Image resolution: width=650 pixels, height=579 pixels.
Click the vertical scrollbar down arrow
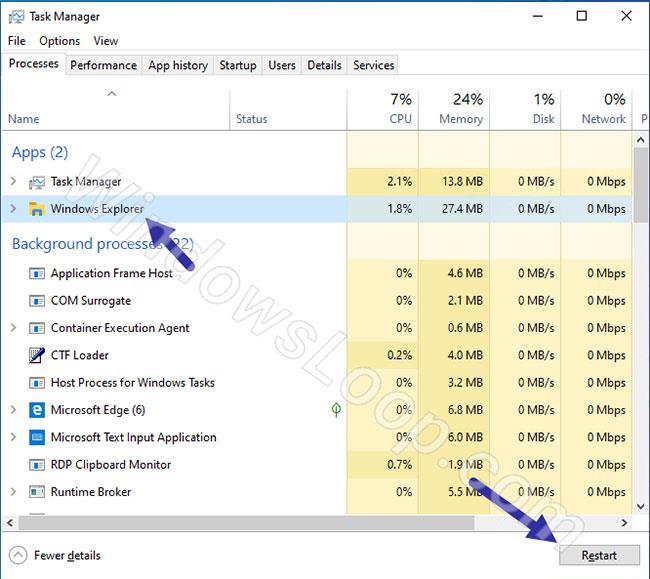[x=640, y=507]
